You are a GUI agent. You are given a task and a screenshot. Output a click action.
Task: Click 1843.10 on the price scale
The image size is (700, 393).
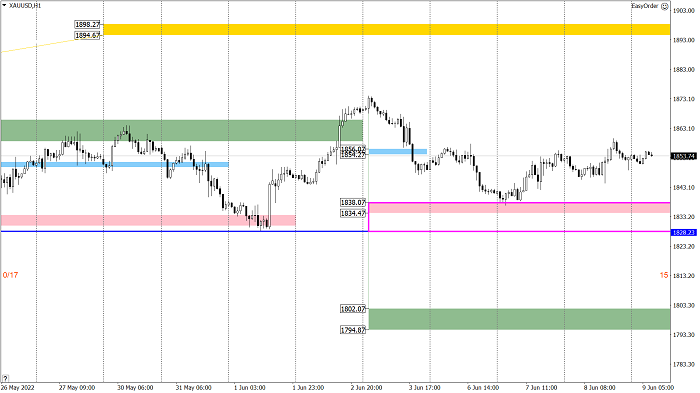pyautogui.click(x=684, y=188)
